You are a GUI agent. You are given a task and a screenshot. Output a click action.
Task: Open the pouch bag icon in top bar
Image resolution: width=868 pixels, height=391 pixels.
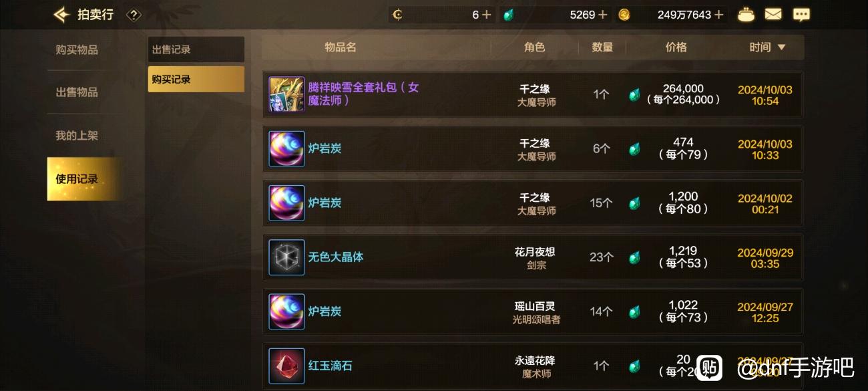(746, 14)
